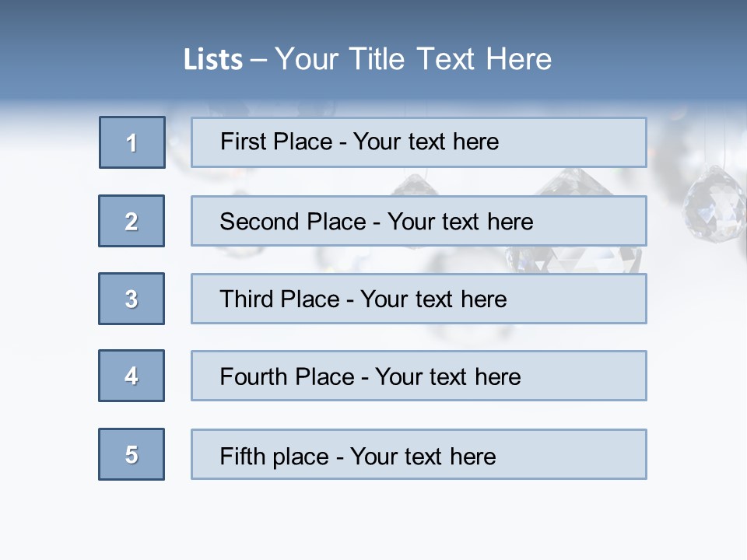The height and width of the screenshot is (560, 747).
Task: Select the Fifth place text bar
Action: click(x=419, y=454)
